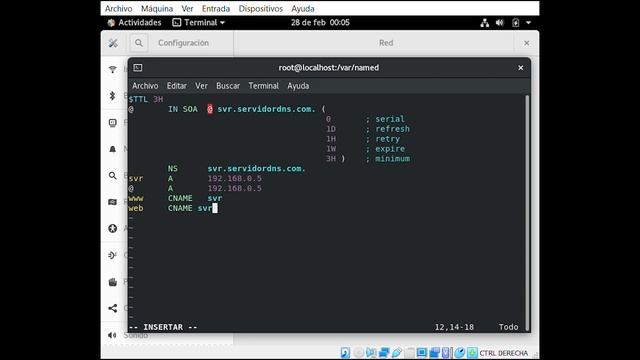Click the '; retry' comment text
Image resolution: width=640 pixels, height=360 pixels.
point(382,139)
